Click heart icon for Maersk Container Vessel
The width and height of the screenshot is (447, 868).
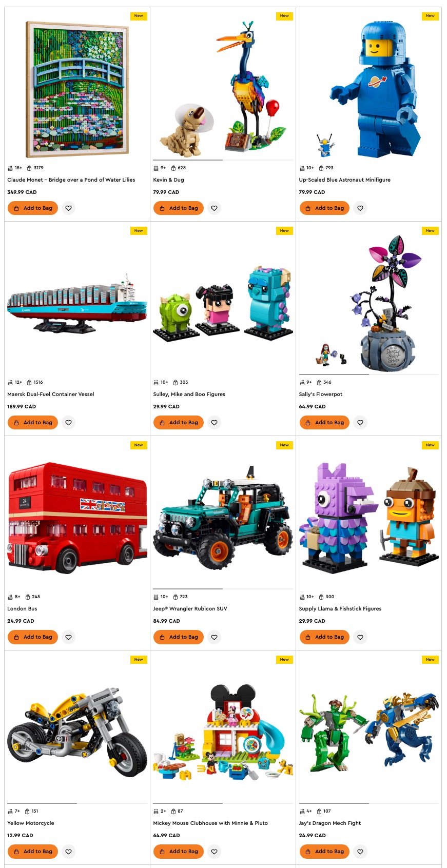69,423
